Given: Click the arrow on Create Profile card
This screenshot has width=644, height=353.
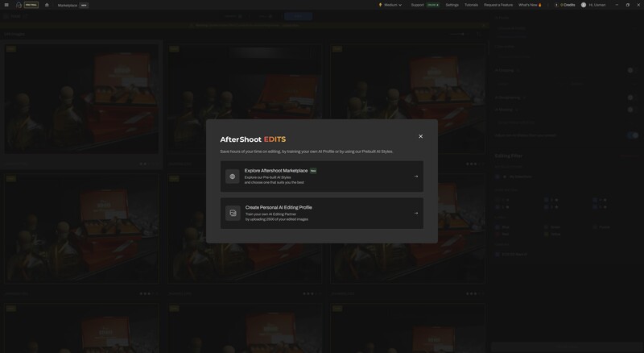Looking at the screenshot, I should [x=416, y=213].
